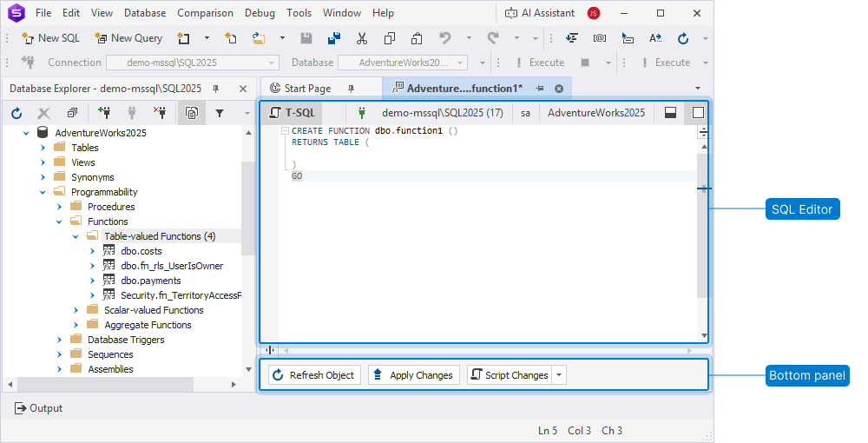Click the collapse all icon in Database Explorer
Image resolution: width=868 pixels, height=443 pixels.
pos(72,114)
